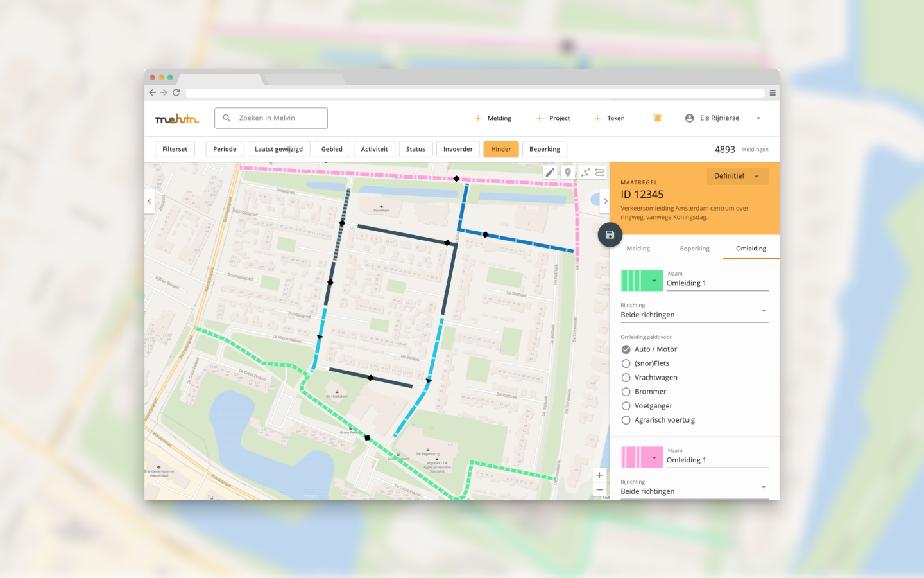Switch to the Omleiding tab
The image size is (924, 578).
pyautogui.click(x=751, y=249)
